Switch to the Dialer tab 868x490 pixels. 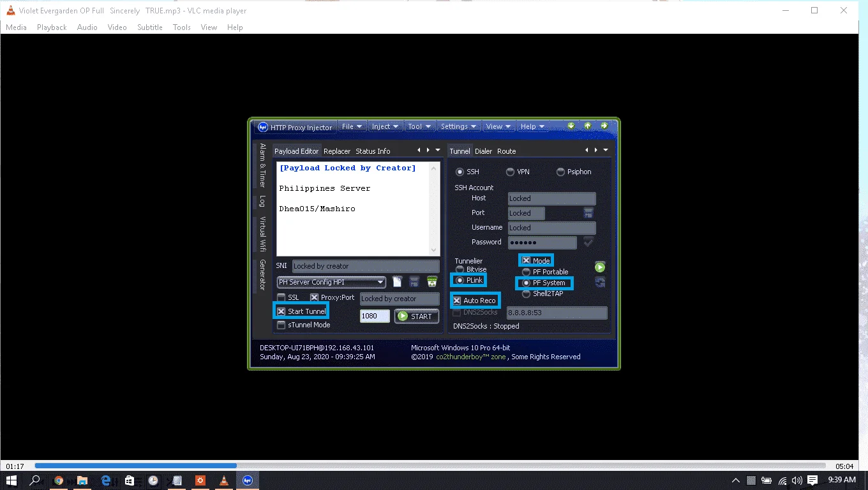[483, 151]
